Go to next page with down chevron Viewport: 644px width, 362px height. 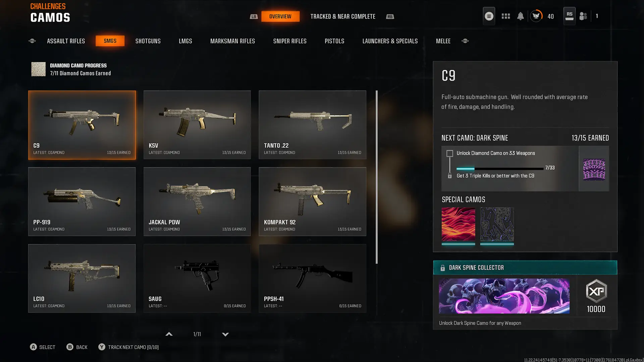click(225, 334)
